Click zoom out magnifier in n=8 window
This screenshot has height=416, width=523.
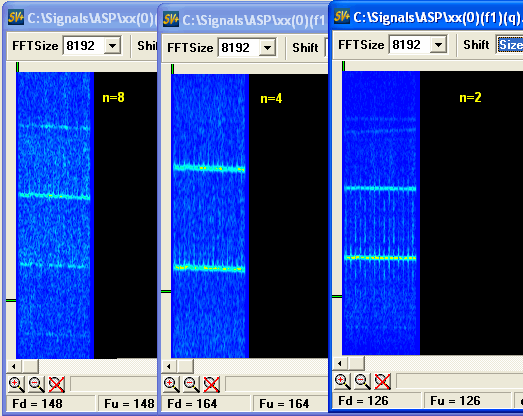[x=37, y=384]
